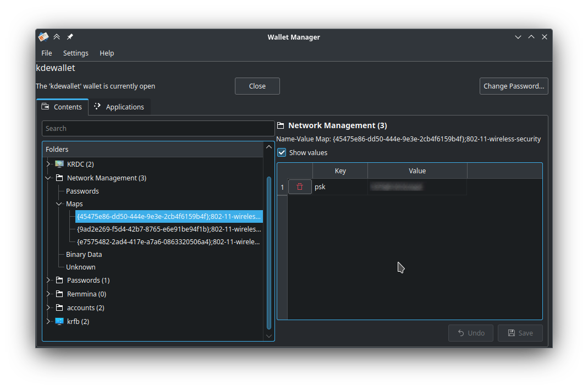Expand the accounts (2) folder
Screen dimensions: 588x390
[48, 307]
